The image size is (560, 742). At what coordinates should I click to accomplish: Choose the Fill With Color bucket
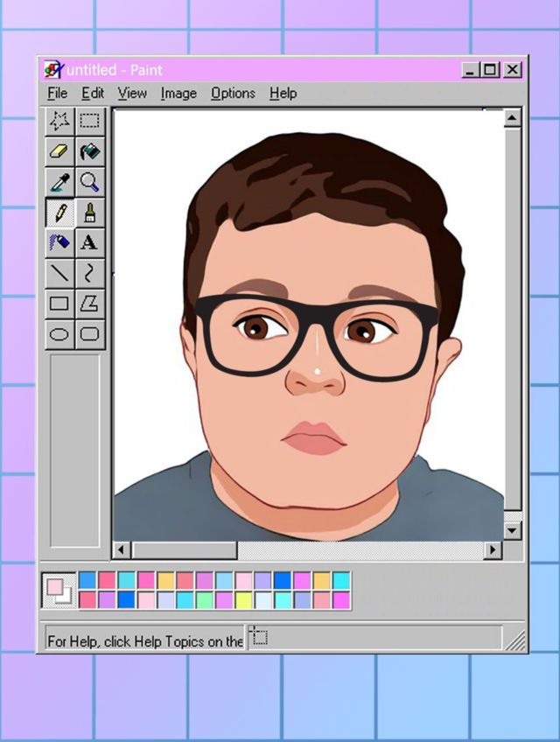coord(89,151)
